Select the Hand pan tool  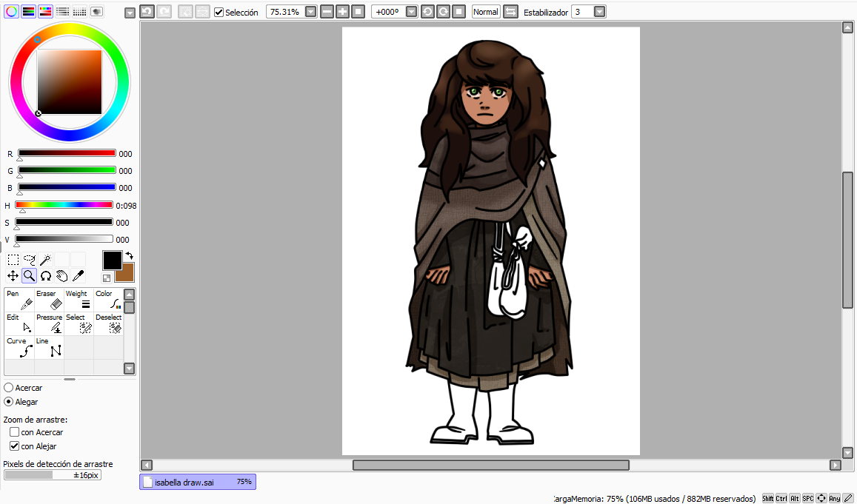pyautogui.click(x=61, y=276)
